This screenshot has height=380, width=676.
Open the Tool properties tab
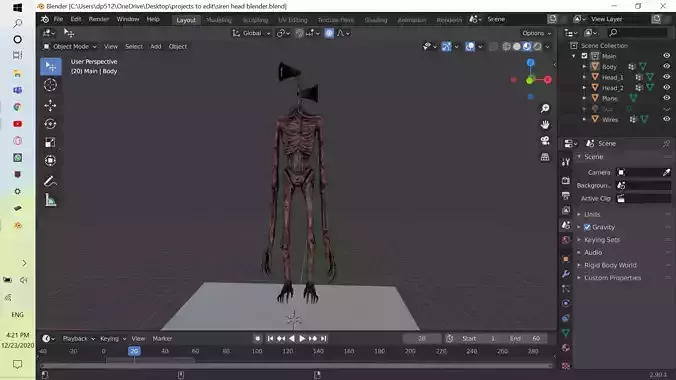pos(566,162)
